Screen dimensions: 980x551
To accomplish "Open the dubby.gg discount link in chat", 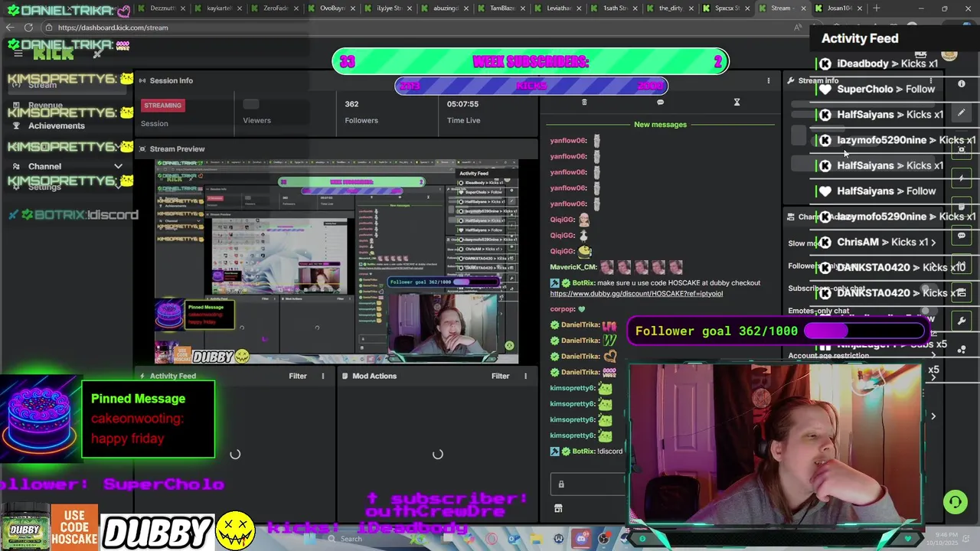I will coord(636,294).
